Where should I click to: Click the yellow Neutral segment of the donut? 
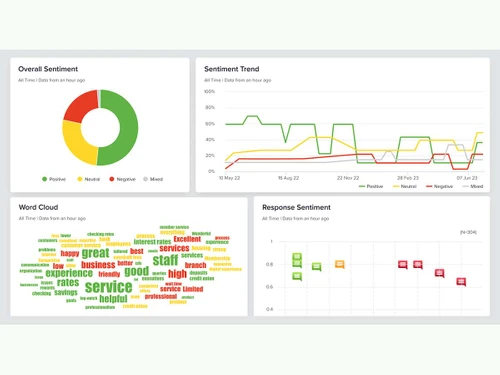point(78,145)
